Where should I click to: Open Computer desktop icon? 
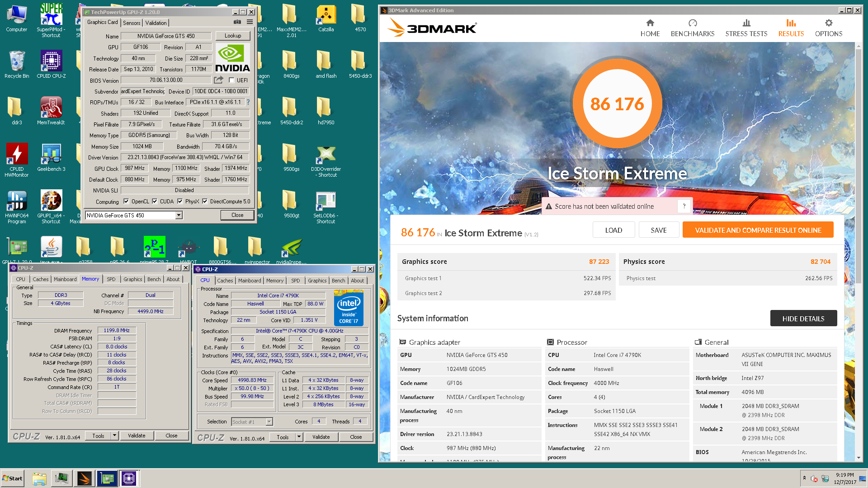(17, 19)
